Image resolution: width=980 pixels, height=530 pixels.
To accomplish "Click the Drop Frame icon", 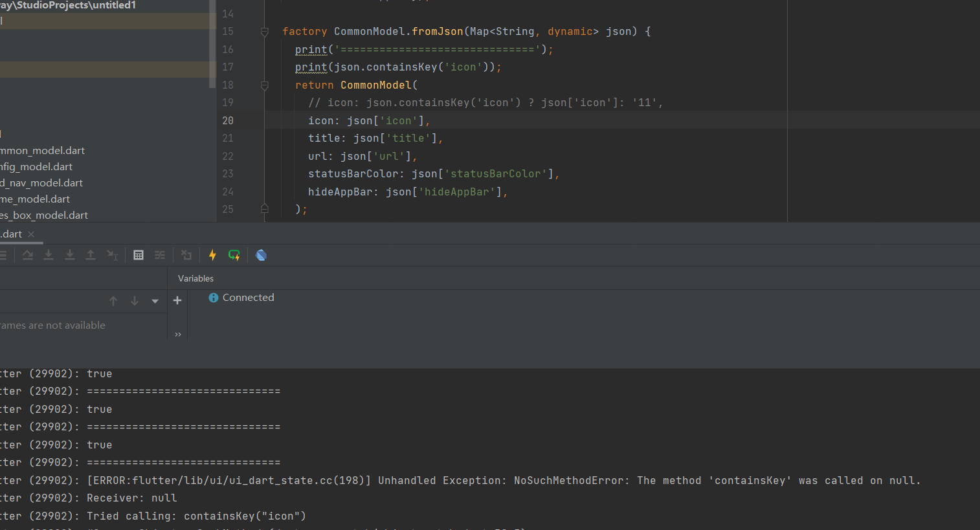I will tap(186, 255).
